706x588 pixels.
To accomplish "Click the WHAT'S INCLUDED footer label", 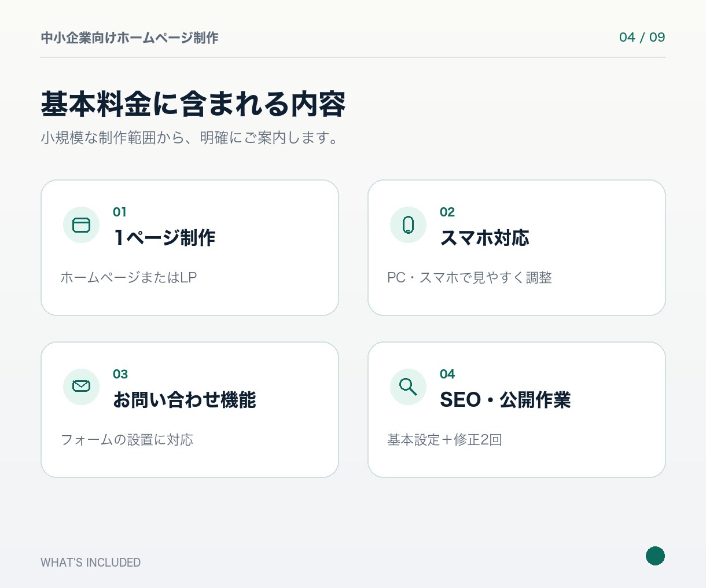I will tap(91, 563).
